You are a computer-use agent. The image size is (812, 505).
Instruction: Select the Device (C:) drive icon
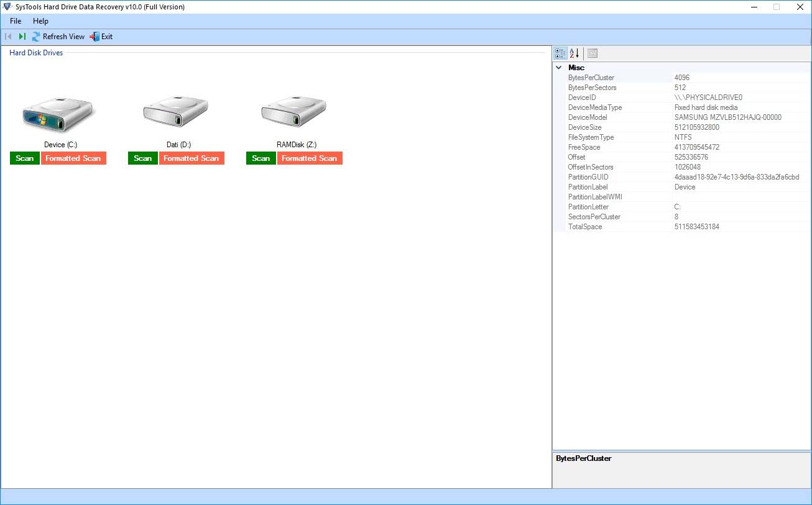pyautogui.click(x=58, y=115)
